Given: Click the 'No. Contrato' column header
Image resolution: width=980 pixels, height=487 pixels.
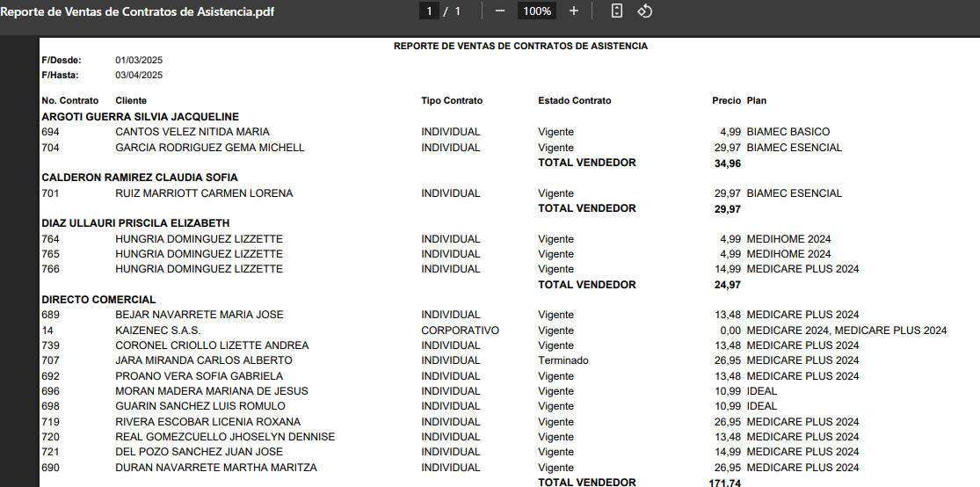Looking at the screenshot, I should coord(70,101).
